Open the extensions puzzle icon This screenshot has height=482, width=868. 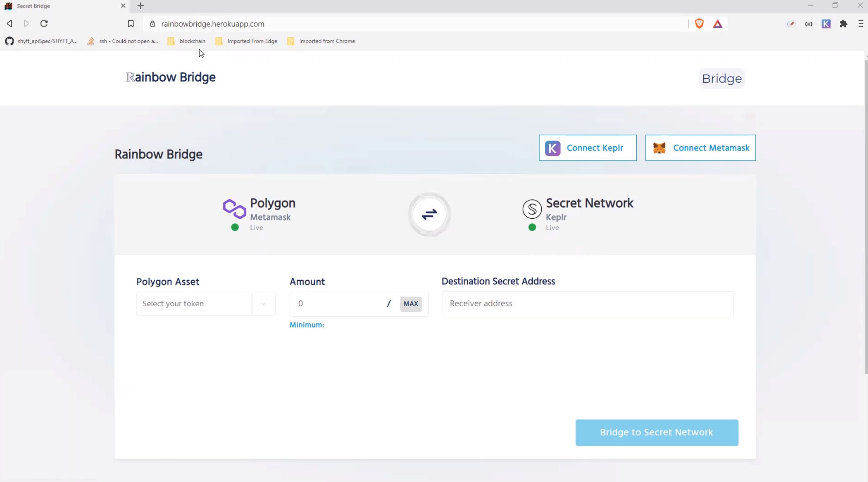tap(843, 24)
